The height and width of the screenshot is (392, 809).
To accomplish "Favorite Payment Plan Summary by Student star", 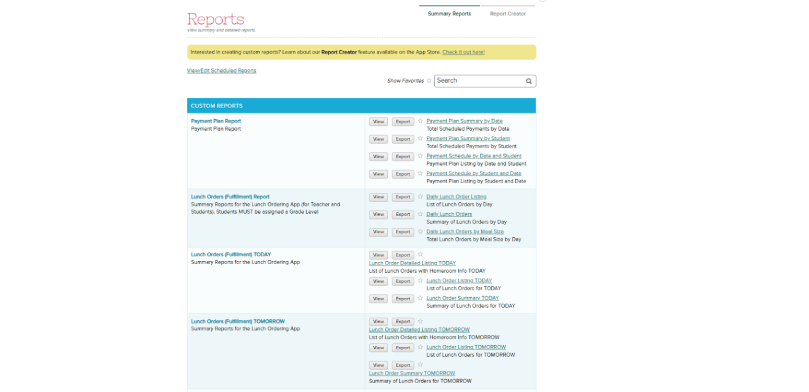I will tap(420, 139).
